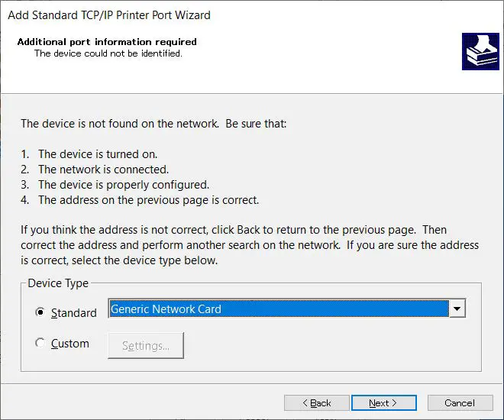Select the Standard radio button circle

coord(40,312)
